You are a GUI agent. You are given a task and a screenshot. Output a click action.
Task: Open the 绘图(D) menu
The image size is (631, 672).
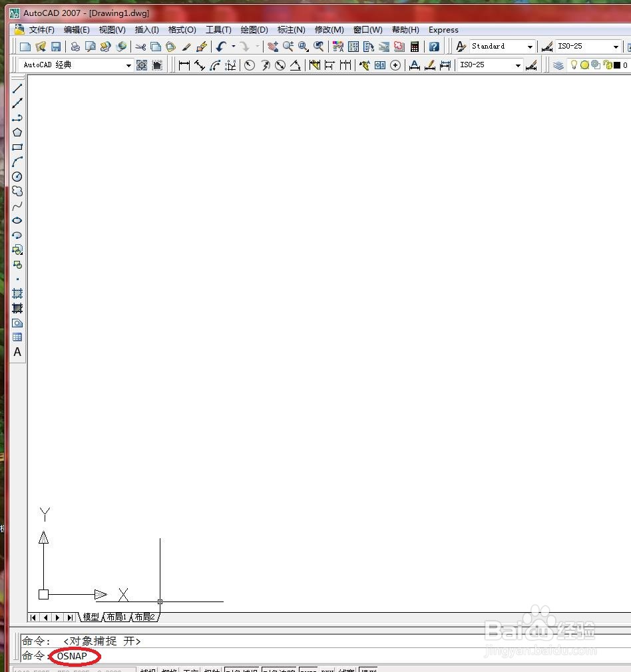click(254, 29)
